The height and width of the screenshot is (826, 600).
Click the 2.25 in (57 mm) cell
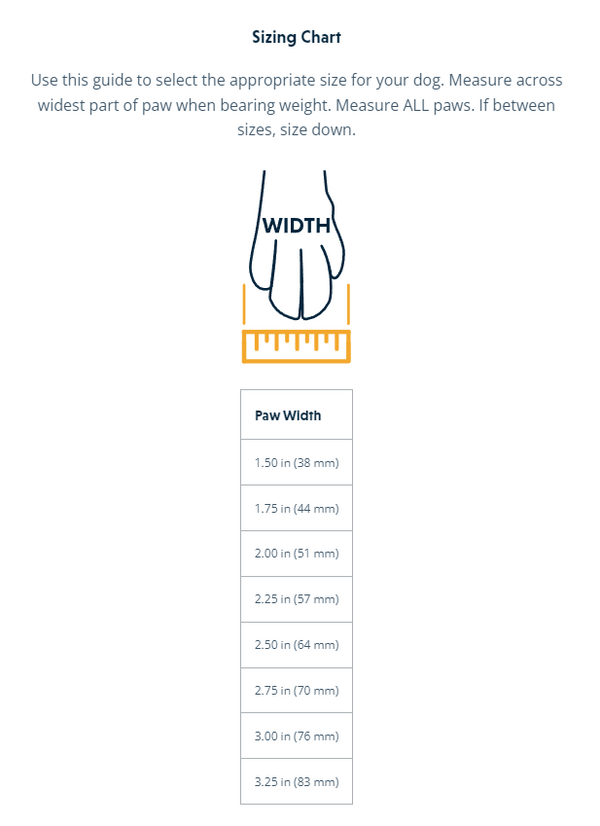[x=297, y=599]
